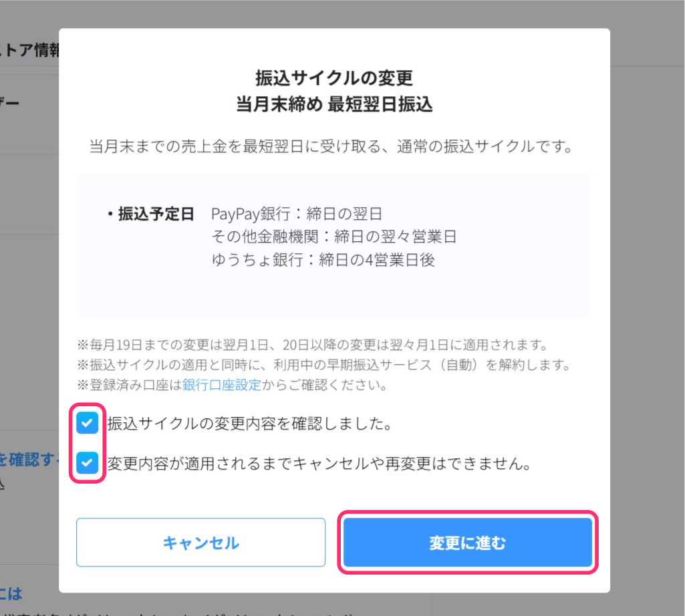
Task: Uncheck 振込サイクルの変更内容を確認しました checkbox
Action: (87, 423)
